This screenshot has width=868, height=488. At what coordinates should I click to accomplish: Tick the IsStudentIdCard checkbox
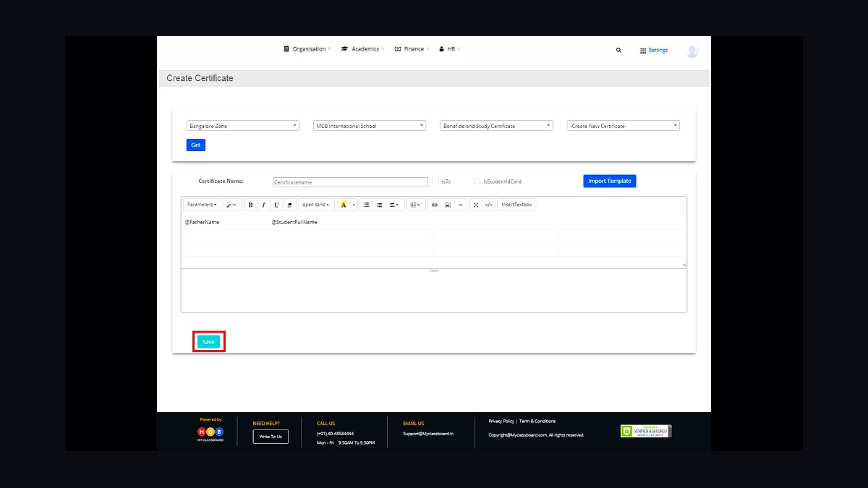coord(477,181)
